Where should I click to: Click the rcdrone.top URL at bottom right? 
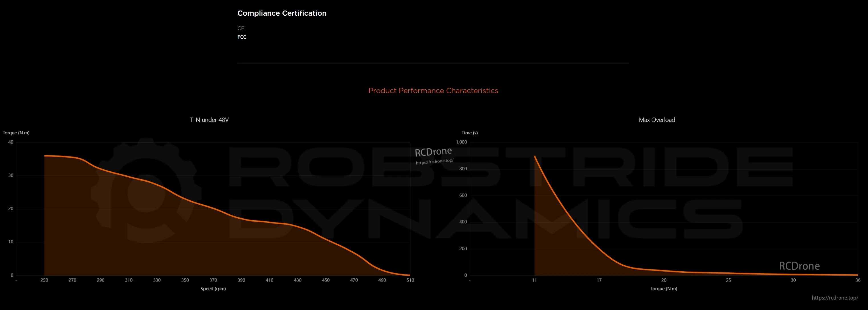point(835,298)
